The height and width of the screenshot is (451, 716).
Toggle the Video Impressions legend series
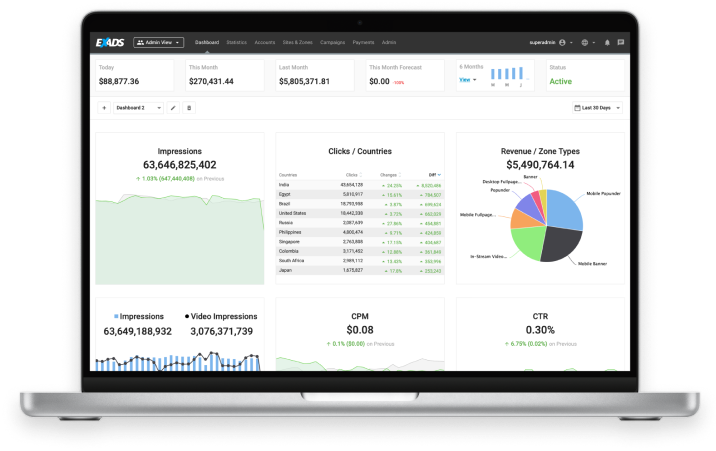tap(221, 316)
